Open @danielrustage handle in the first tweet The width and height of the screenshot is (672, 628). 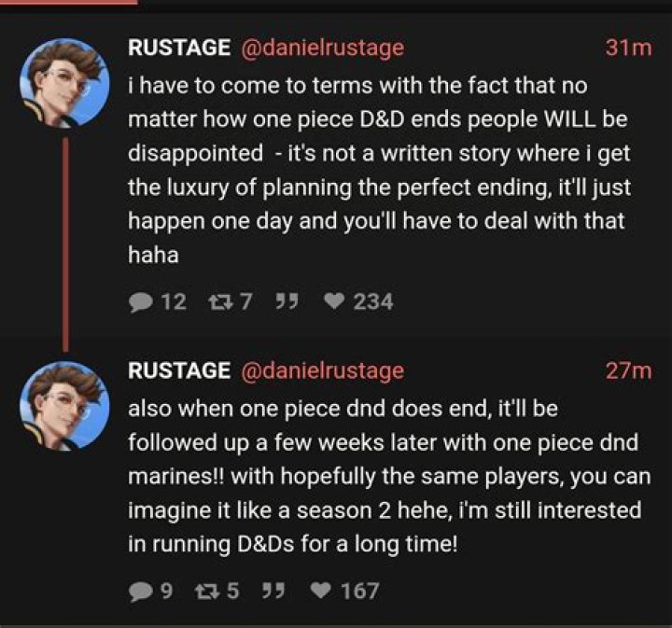tap(322, 49)
